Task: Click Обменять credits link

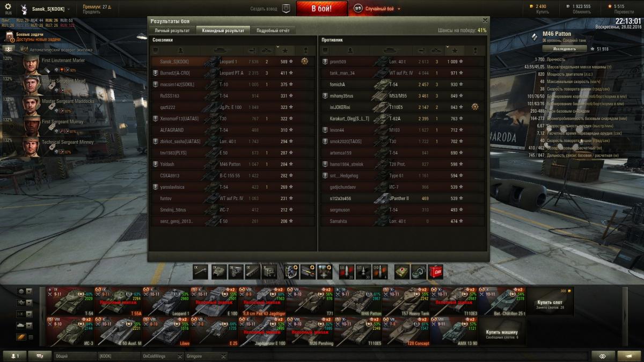Action: (581, 12)
